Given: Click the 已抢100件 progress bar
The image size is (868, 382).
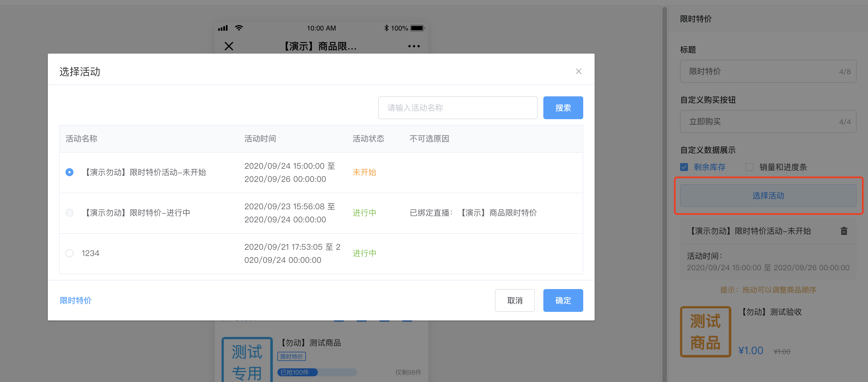Looking at the screenshot, I should point(317,372).
